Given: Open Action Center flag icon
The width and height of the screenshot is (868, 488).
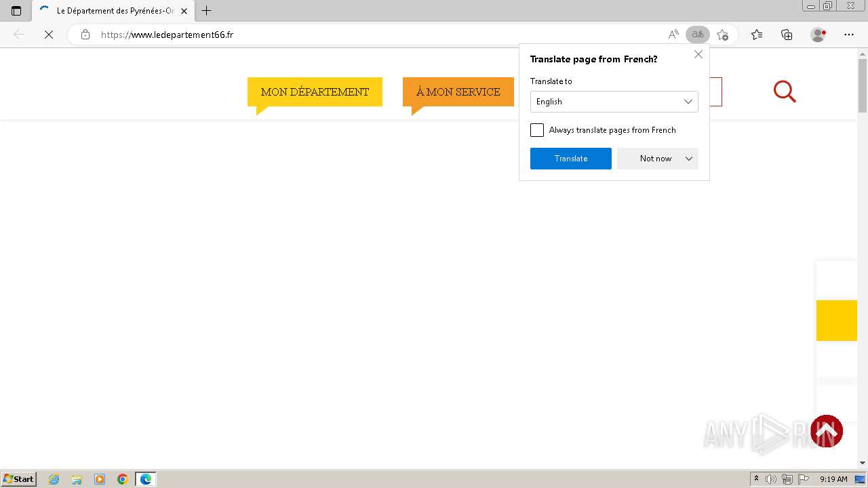Looking at the screenshot, I should [804, 479].
